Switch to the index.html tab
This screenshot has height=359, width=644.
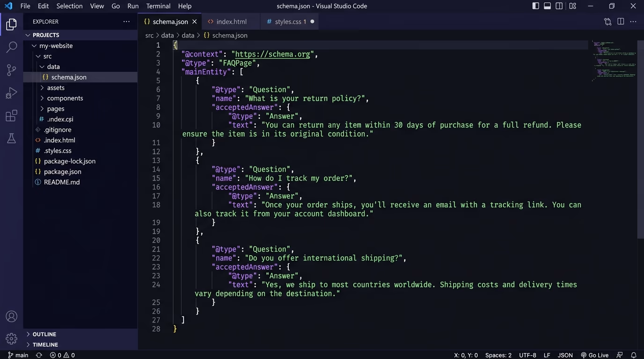(231, 22)
